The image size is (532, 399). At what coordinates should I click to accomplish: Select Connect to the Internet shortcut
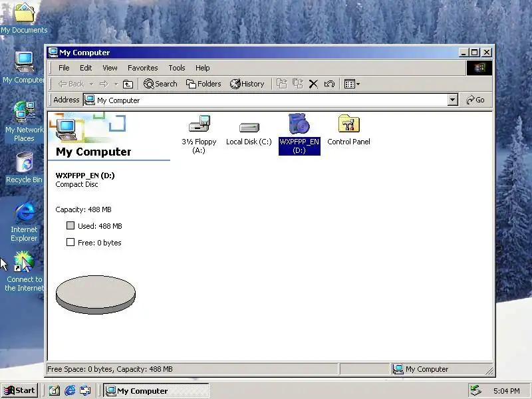[x=24, y=271]
